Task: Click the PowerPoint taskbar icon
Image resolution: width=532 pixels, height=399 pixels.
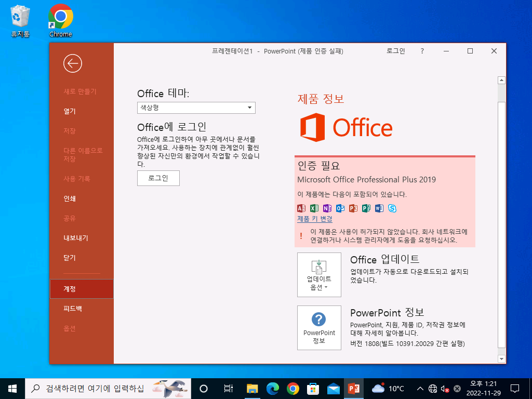Action: (354, 389)
